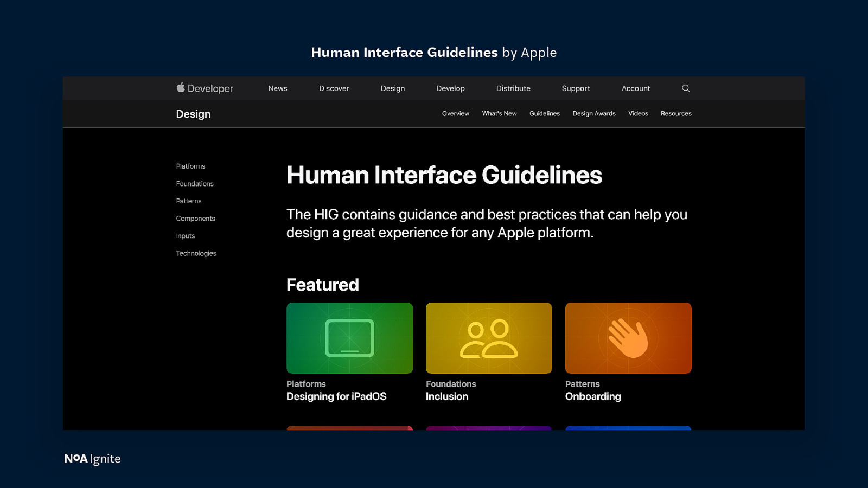Select Design in the top navigation bar
The width and height of the screenshot is (868, 488).
point(393,88)
